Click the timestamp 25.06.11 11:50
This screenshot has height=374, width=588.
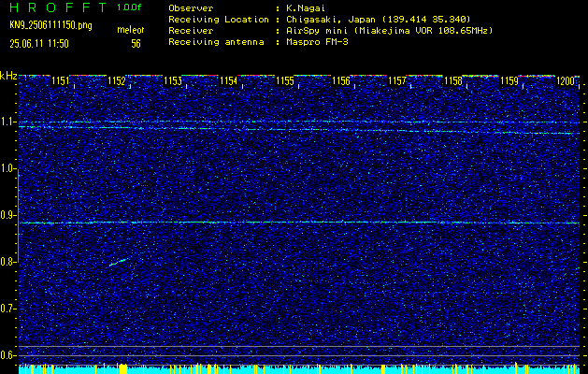pos(39,44)
